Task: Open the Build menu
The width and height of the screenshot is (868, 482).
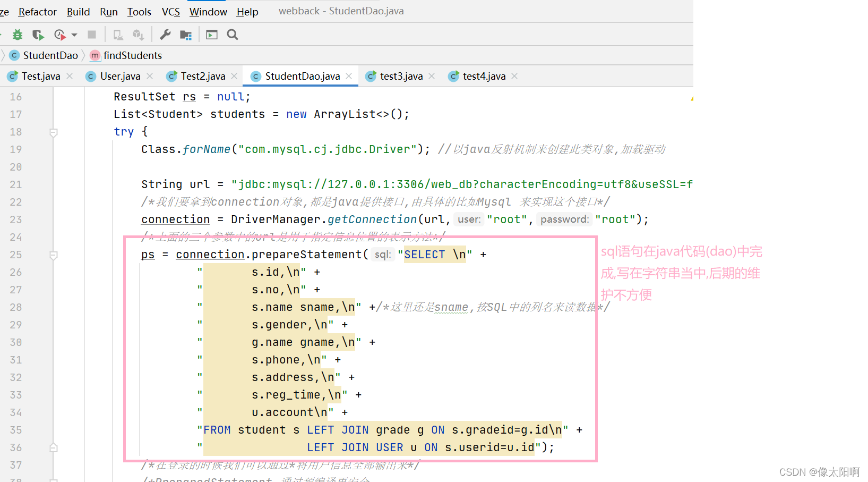Action: point(78,12)
